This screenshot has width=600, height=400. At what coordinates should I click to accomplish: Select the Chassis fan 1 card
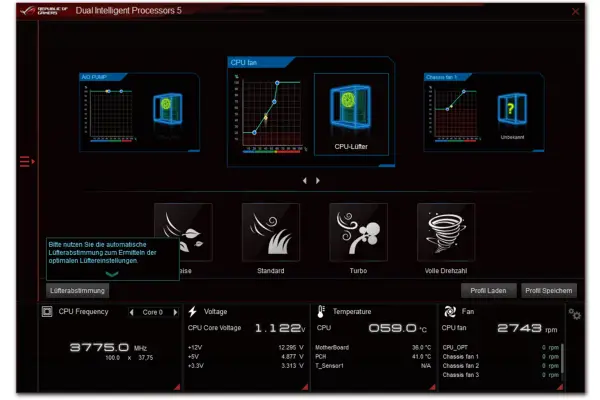click(484, 112)
